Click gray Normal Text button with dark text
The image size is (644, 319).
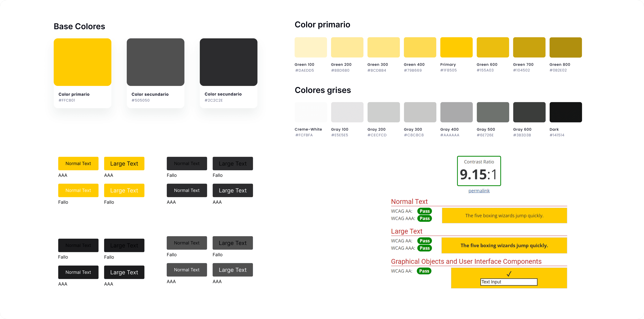coord(187,243)
